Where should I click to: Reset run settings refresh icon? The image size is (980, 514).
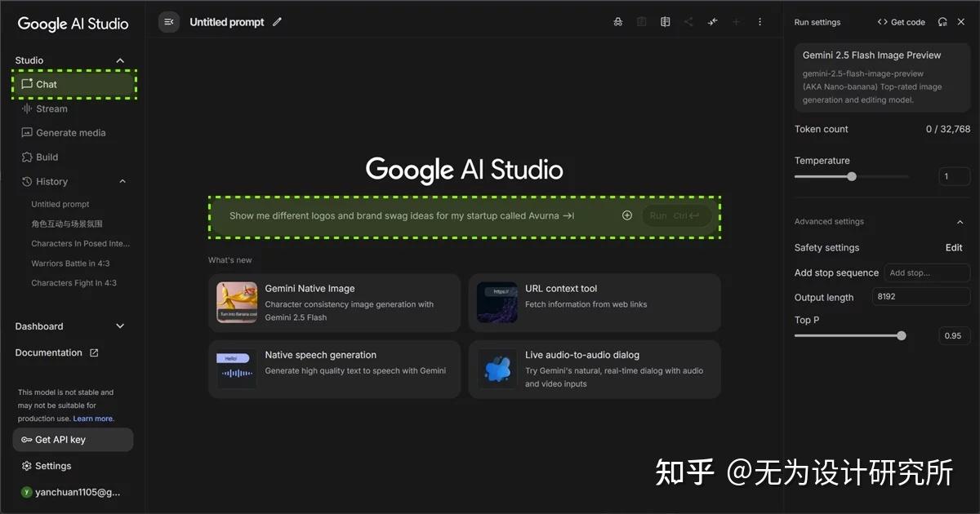943,22
